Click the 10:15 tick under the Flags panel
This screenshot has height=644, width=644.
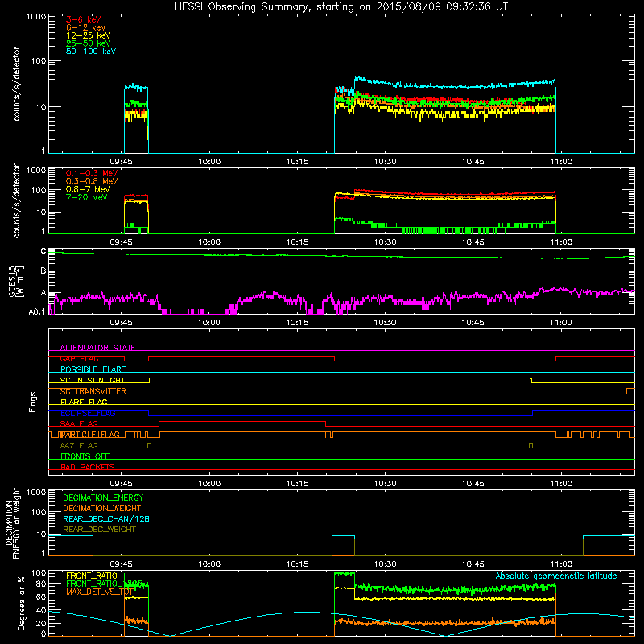click(297, 484)
